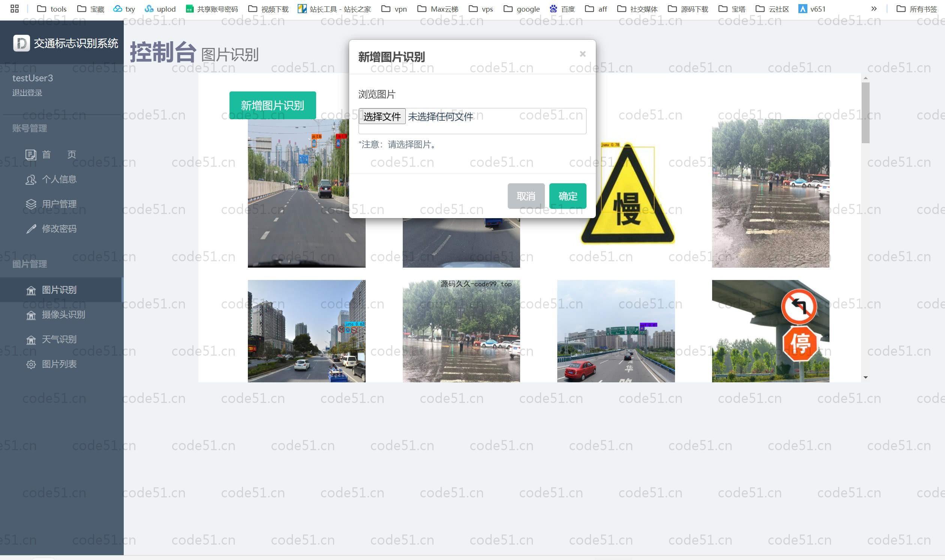Click the scrollbar down arrow
This screenshot has height=560, width=945.
[866, 377]
